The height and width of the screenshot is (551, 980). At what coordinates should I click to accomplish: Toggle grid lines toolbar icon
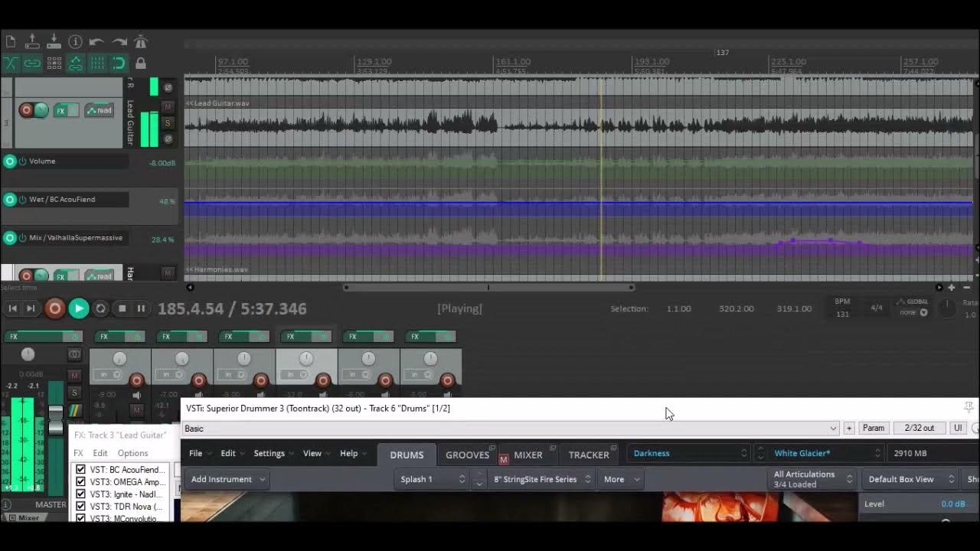[96, 63]
